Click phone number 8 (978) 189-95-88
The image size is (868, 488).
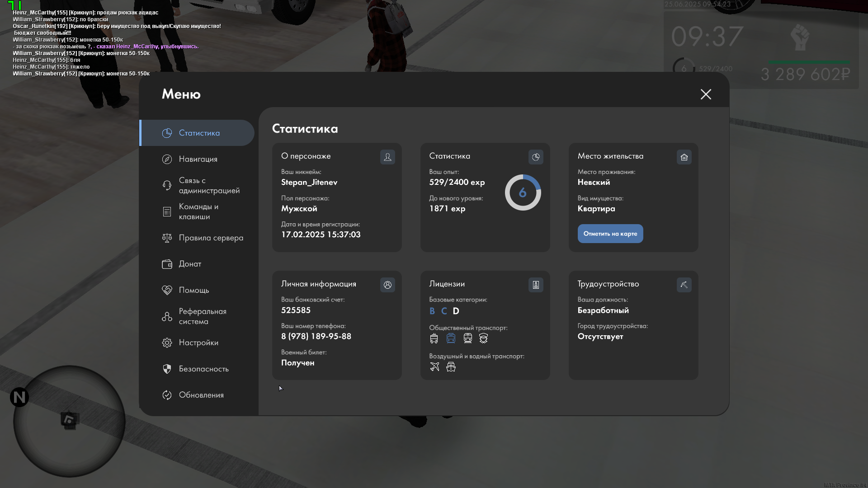coord(316,336)
